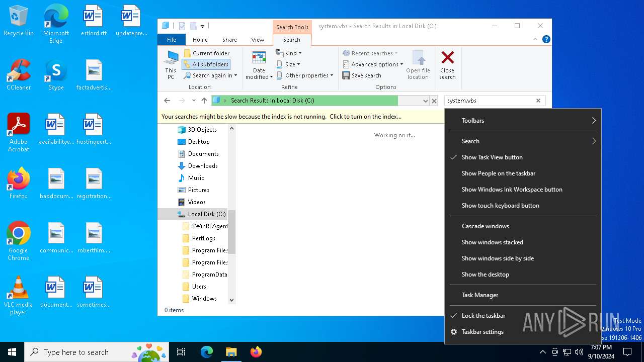
Task: Toggle Show Windows Ink Workspace button
Action: tap(523, 190)
